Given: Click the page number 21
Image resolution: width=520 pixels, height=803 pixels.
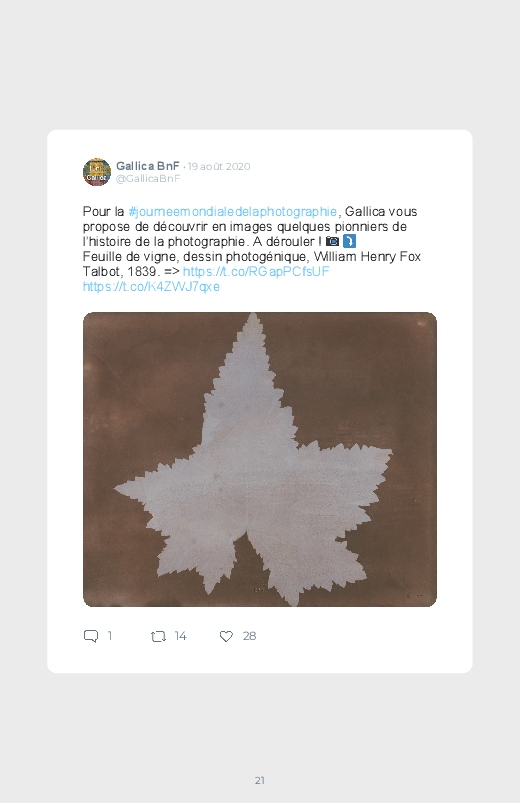Looking at the screenshot, I should tap(260, 780).
